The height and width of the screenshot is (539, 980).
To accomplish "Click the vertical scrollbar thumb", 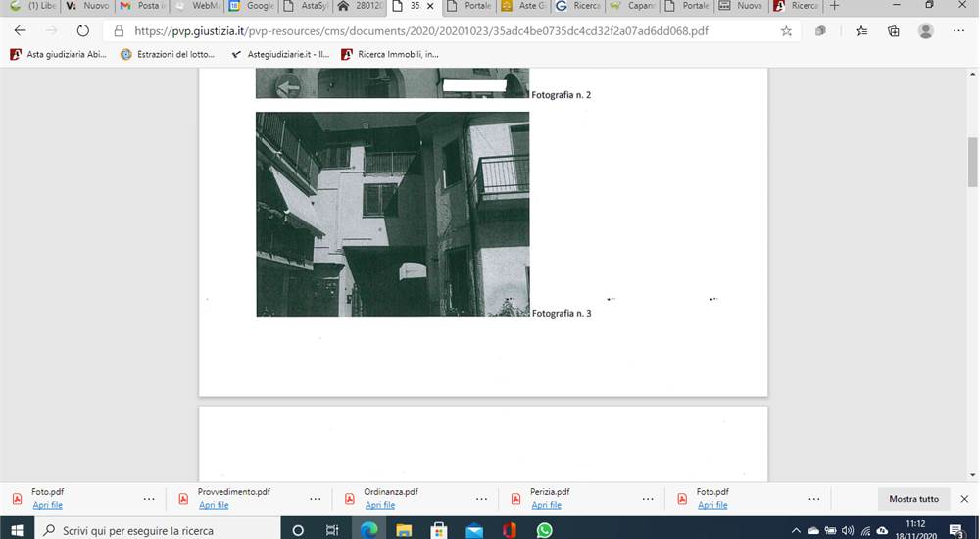I will point(972,162).
